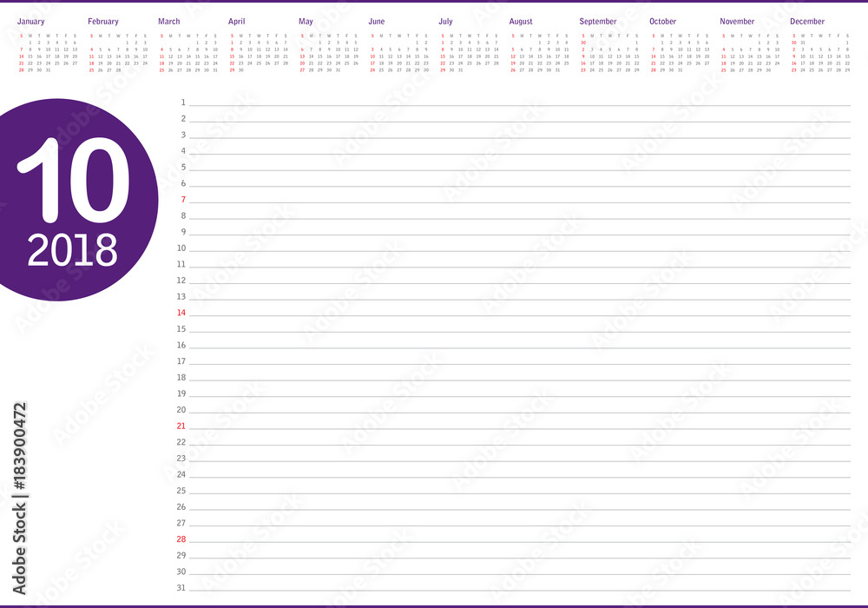
Task: Click day 22 in the lined planner list
Action: [181, 442]
